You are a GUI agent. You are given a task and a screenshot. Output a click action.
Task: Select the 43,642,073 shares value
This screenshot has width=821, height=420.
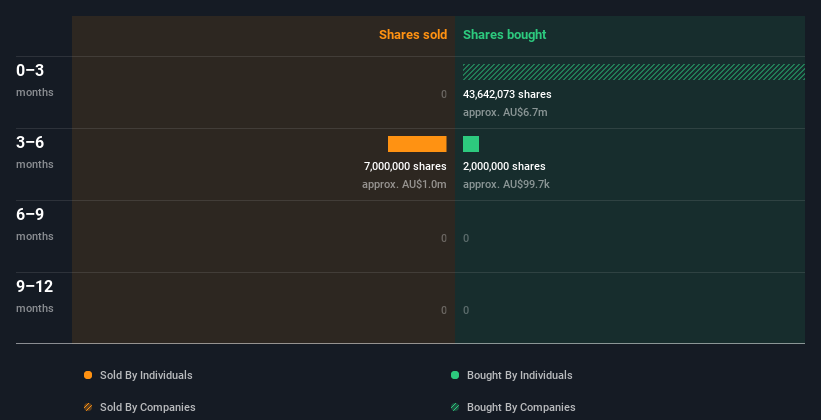(x=507, y=94)
